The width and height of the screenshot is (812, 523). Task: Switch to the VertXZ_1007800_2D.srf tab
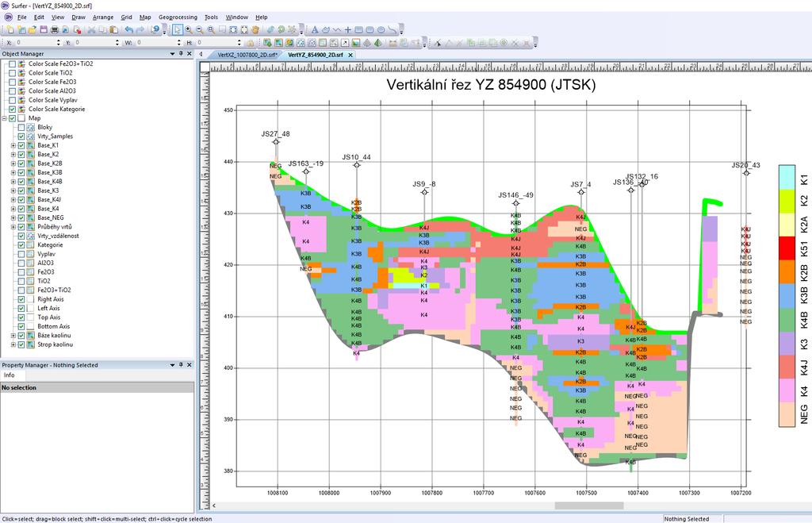point(247,55)
